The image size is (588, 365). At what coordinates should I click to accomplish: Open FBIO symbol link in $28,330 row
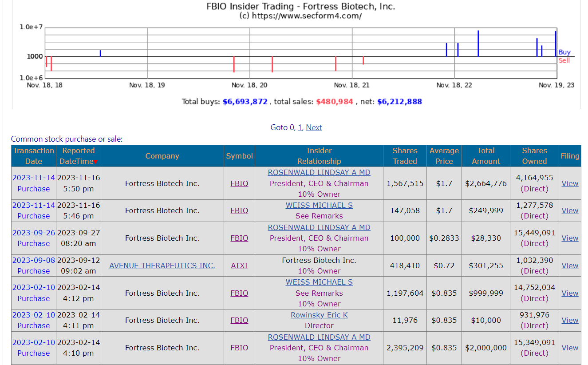(240, 238)
